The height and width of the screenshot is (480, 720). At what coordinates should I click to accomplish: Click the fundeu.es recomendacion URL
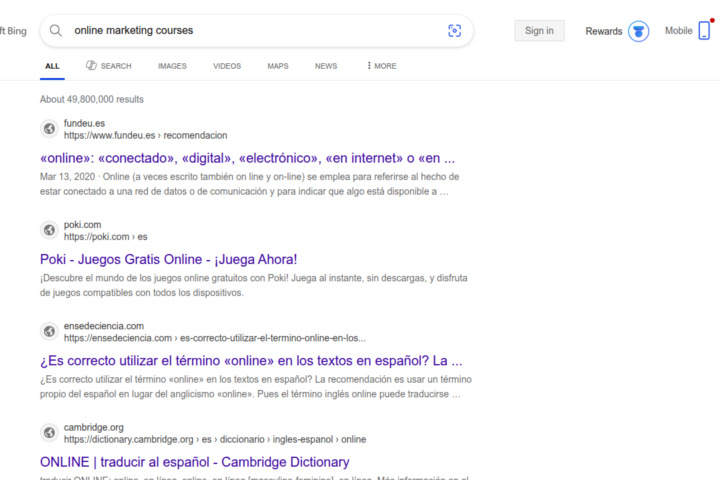145,136
